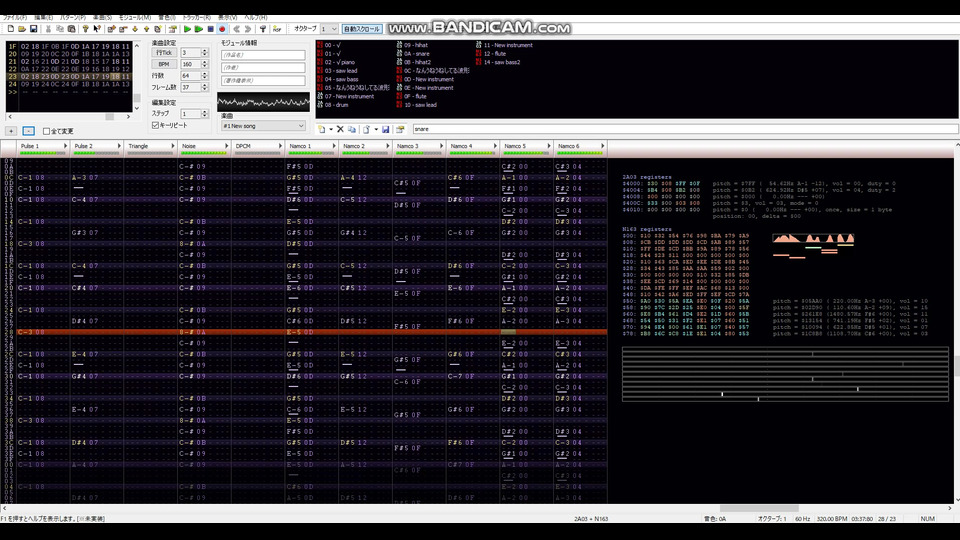Open the 音色(I) menu
This screenshot has height=540, width=960.
(x=167, y=18)
